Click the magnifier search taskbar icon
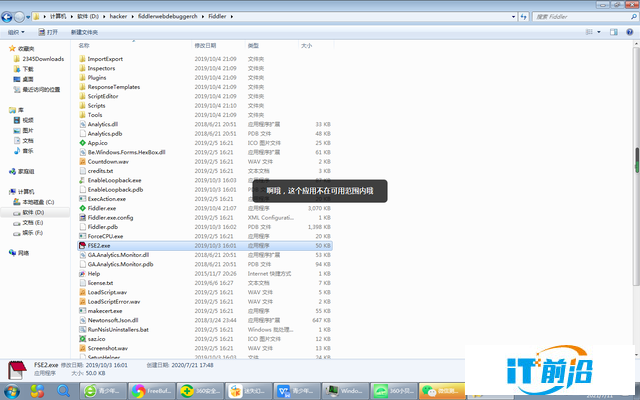Viewport: 640px width, 400px height. pyautogui.click(x=63, y=391)
